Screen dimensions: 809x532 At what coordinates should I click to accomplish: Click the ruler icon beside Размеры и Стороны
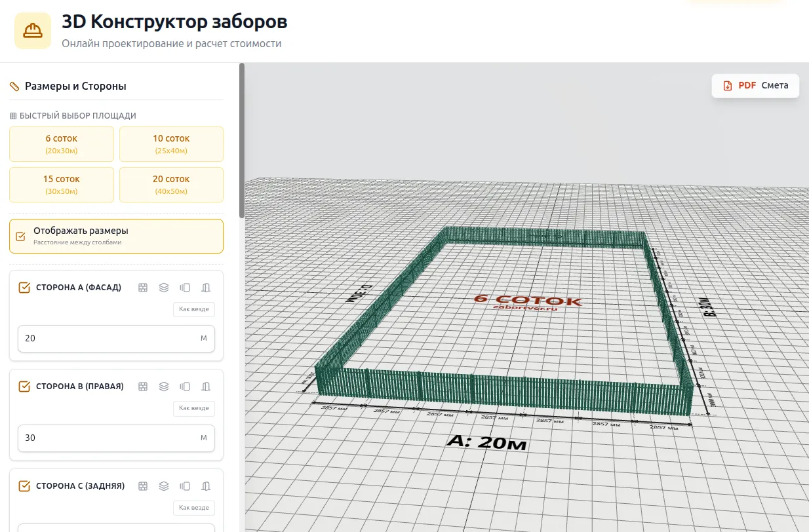click(14, 86)
